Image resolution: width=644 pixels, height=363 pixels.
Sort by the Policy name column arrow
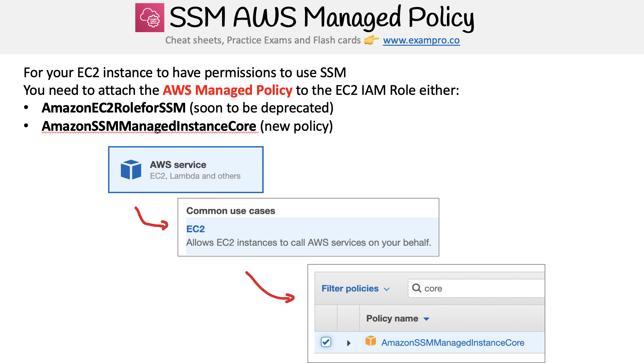(426, 319)
